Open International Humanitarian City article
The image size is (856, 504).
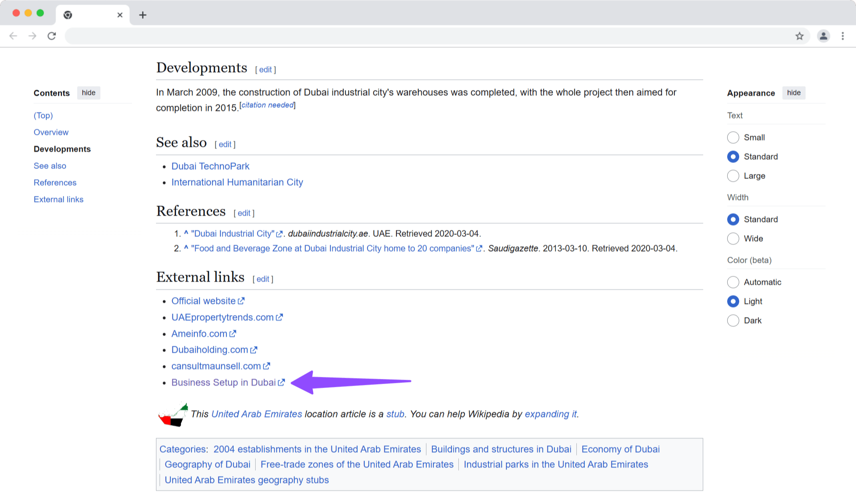(x=237, y=182)
